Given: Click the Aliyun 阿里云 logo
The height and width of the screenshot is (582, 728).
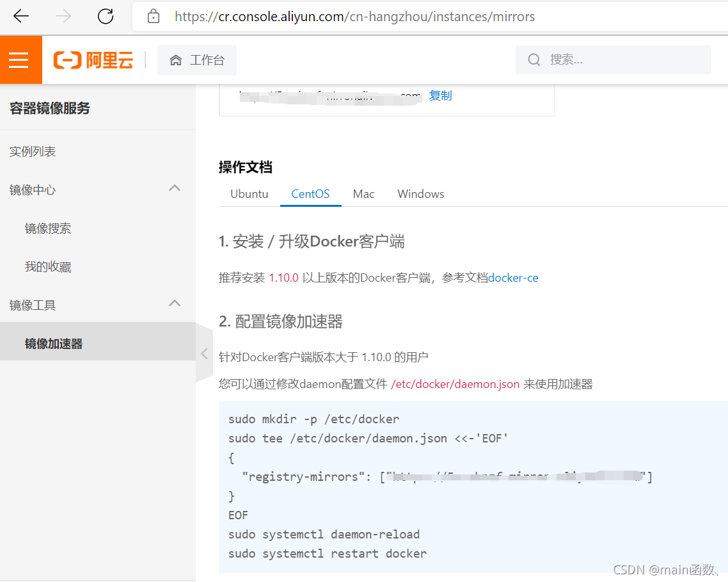Looking at the screenshot, I should [93, 60].
